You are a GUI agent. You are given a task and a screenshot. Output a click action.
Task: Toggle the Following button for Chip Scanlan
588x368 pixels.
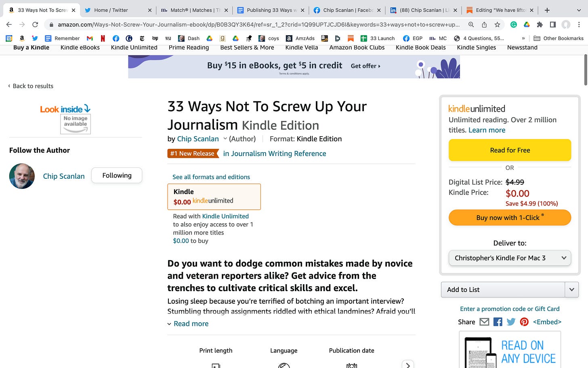point(117,175)
